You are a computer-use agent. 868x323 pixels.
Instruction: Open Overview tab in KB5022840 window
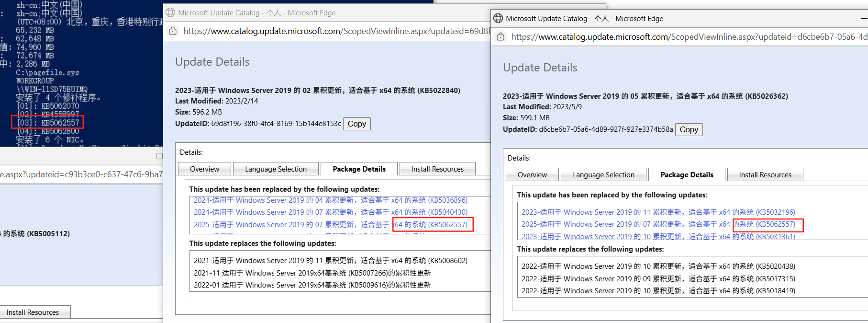[x=204, y=169]
